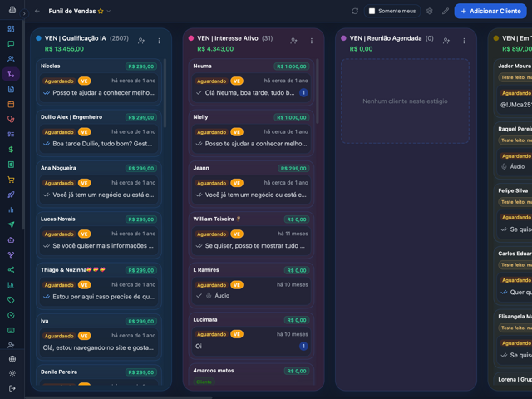The image size is (532, 399).
Task: Open the Ana Nogueira client card
Action: tap(99, 184)
